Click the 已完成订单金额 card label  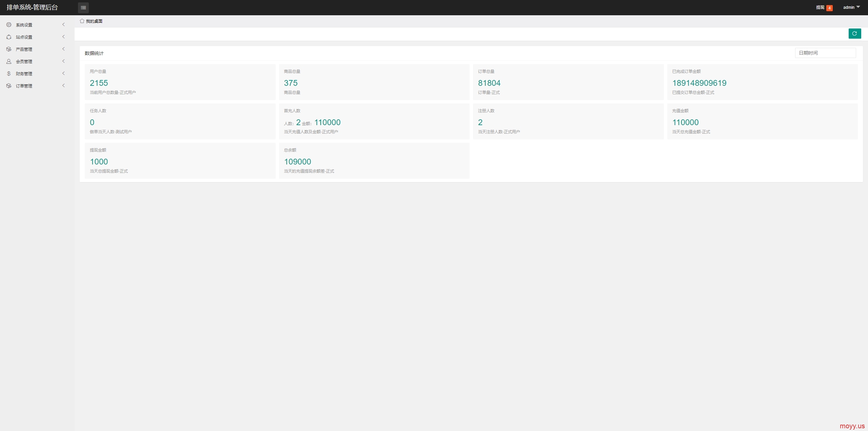point(686,72)
